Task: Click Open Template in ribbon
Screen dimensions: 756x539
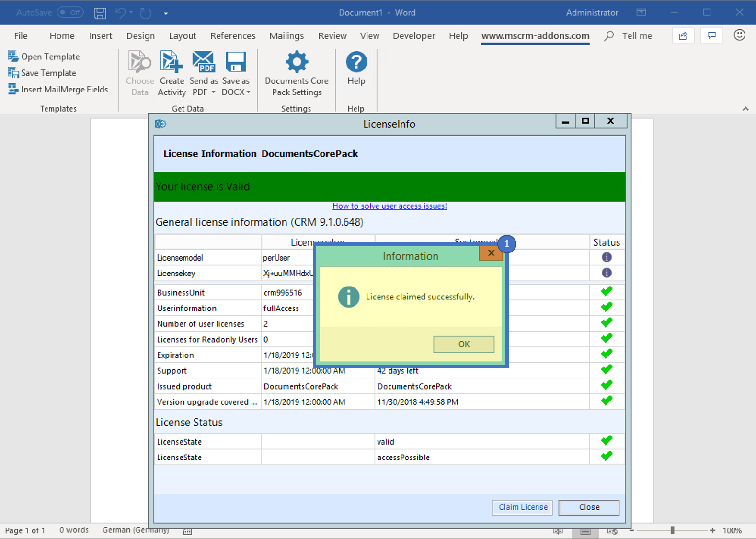Action: 44,57
